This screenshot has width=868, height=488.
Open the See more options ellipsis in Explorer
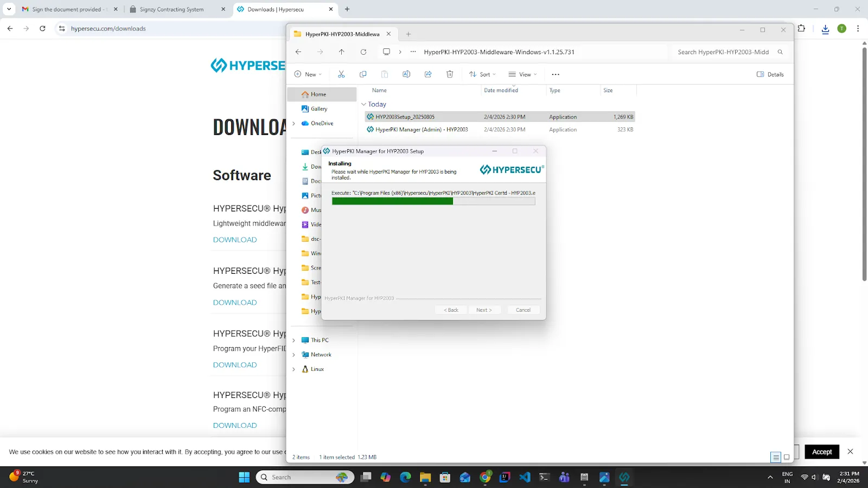tap(556, 74)
